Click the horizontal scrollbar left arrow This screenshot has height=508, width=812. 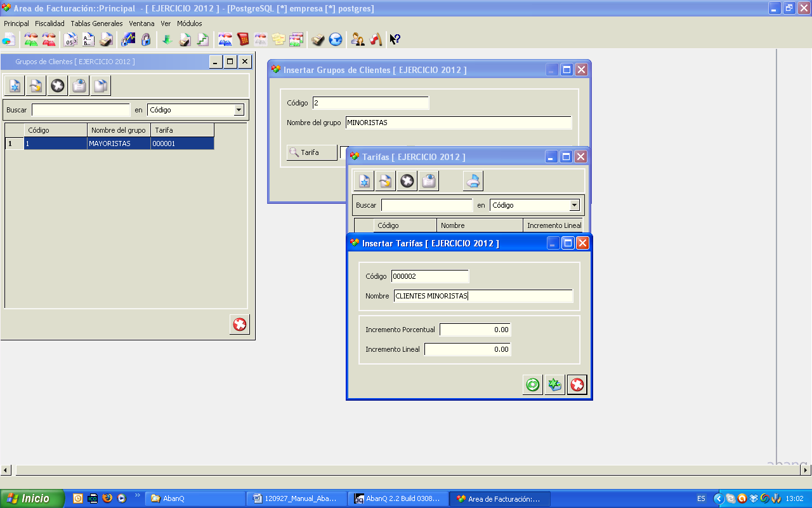tap(6, 471)
